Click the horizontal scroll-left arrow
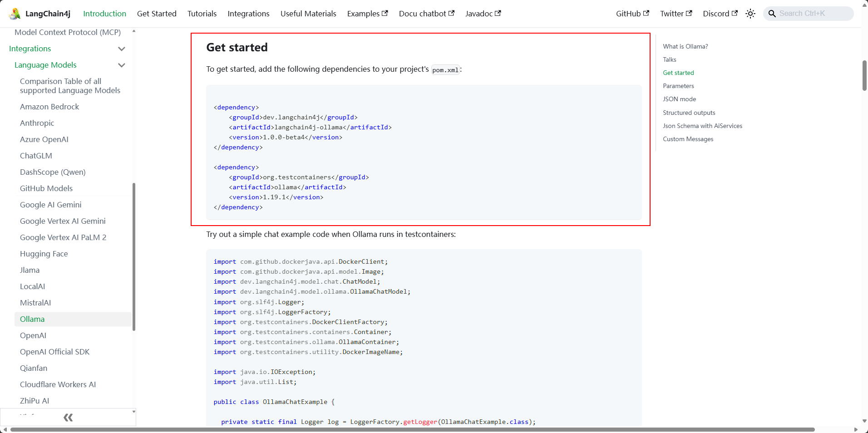 pyautogui.click(x=5, y=429)
